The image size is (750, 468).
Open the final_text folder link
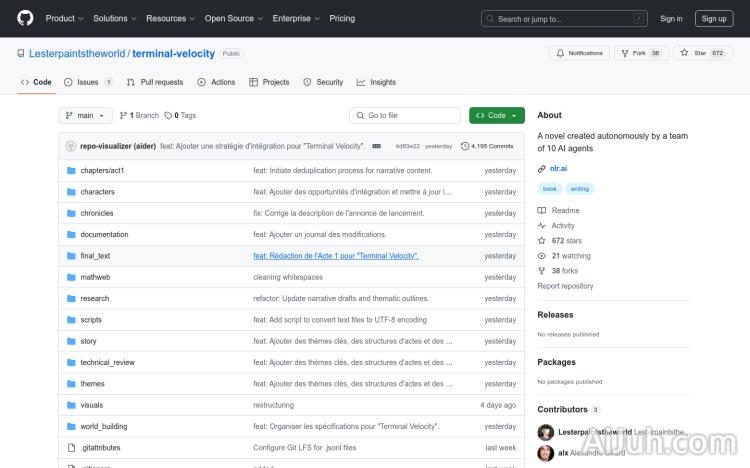point(95,256)
